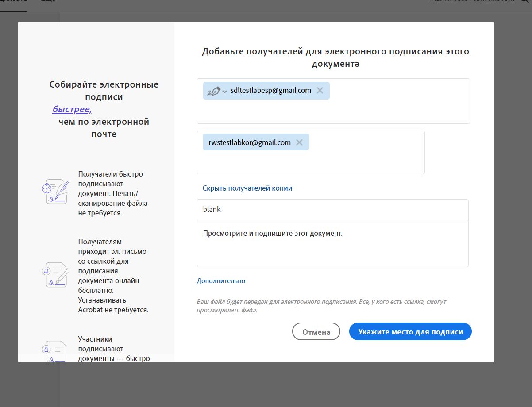Screen dimensions: 532x407
Task: Follow the быстрее link in the sidebar
Action: pyautogui.click(x=72, y=109)
